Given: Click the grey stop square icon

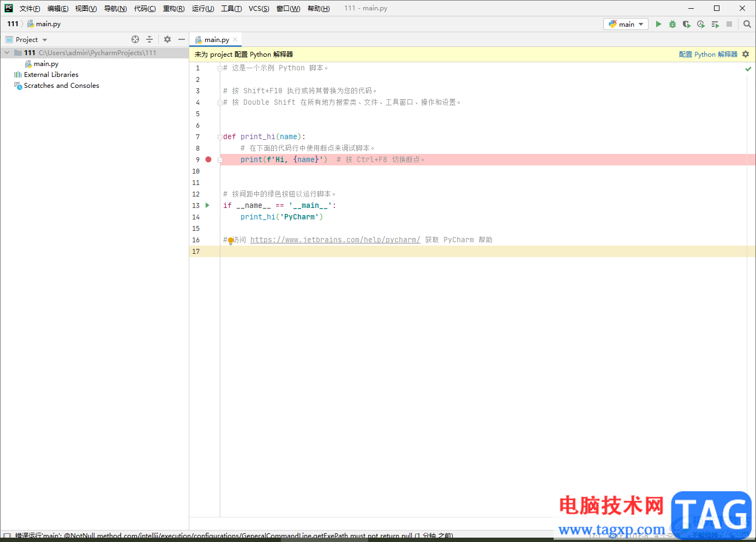Looking at the screenshot, I should [729, 24].
